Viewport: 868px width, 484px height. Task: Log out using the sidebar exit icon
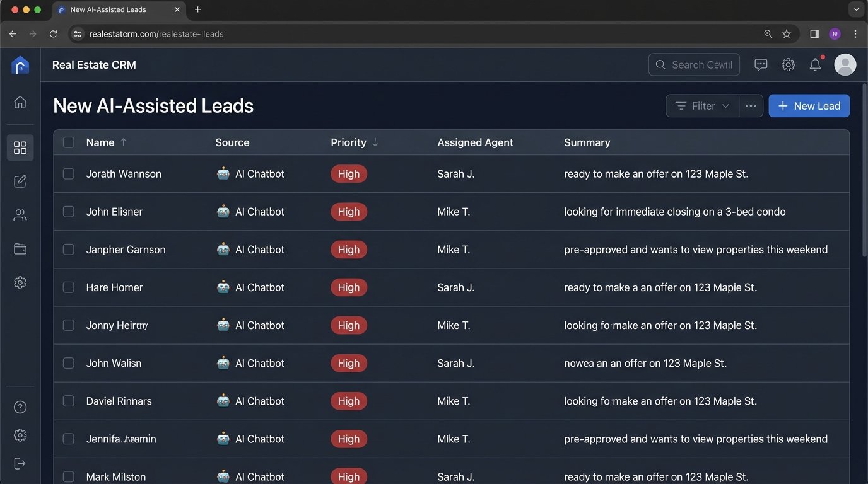[20, 463]
